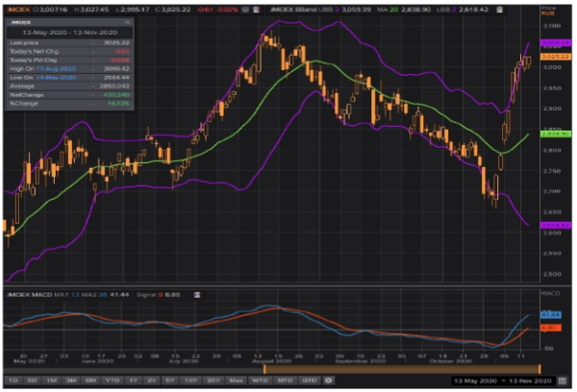The height and width of the screenshot is (392, 577).
Task: Switch to the YTD range
Action: (x=114, y=381)
